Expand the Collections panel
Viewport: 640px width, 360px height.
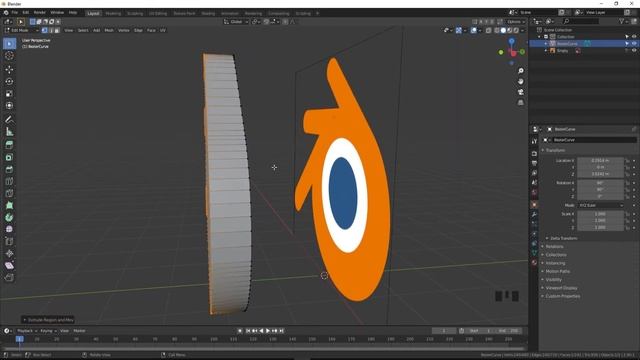pos(556,255)
